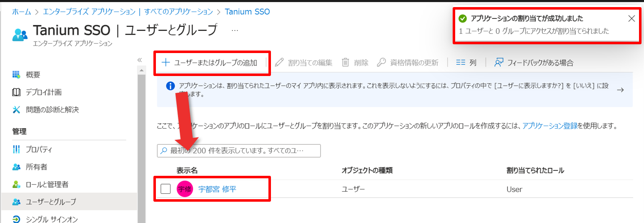Click the green success checkmark icon in notification

[x=462, y=18]
